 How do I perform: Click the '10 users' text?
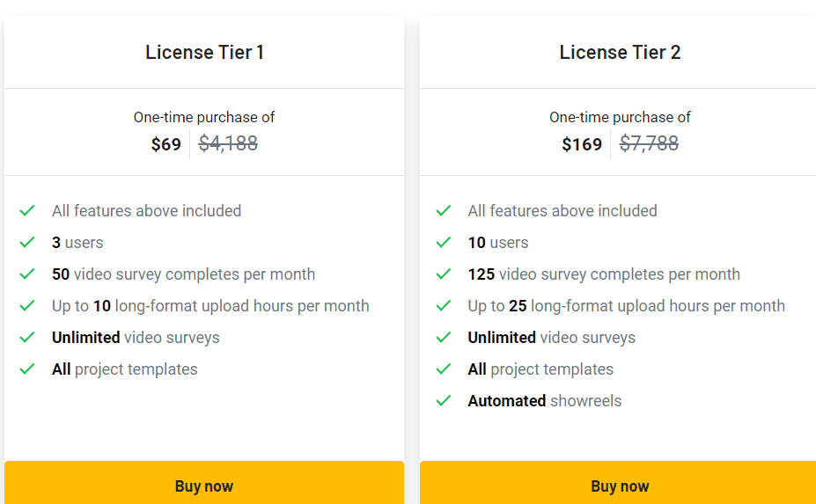point(498,243)
